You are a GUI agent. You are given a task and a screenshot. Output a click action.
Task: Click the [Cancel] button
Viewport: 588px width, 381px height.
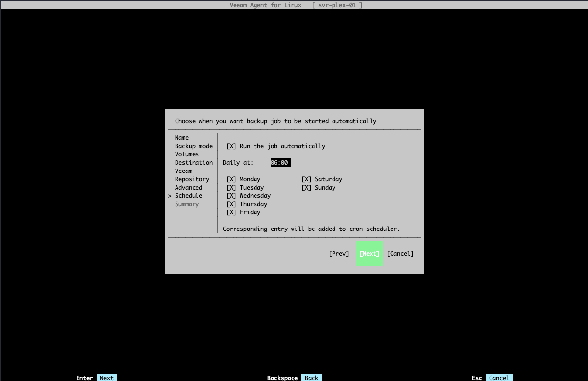pos(400,254)
